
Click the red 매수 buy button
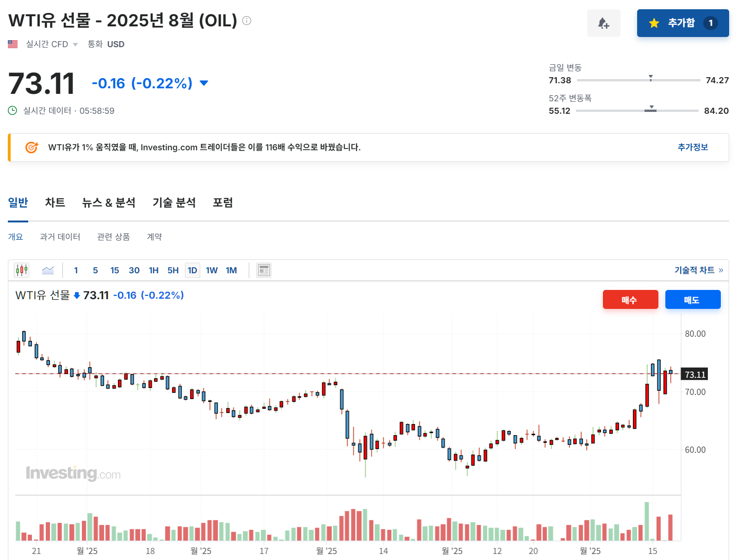(630, 300)
